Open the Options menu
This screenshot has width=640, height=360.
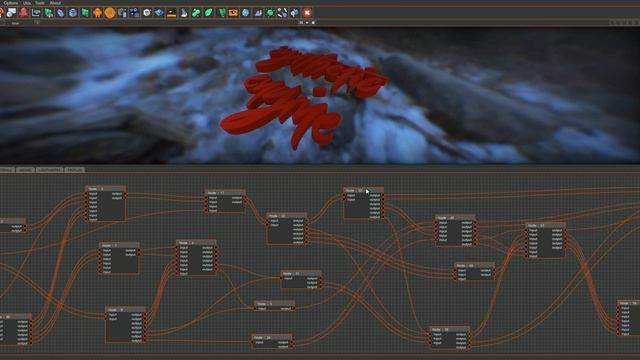coord(11,2)
